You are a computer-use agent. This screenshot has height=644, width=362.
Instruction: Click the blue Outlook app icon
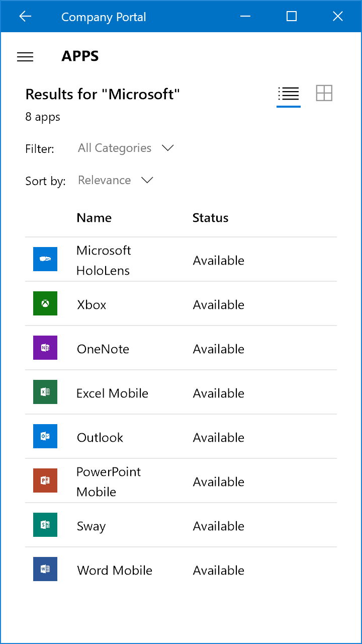[x=45, y=436]
